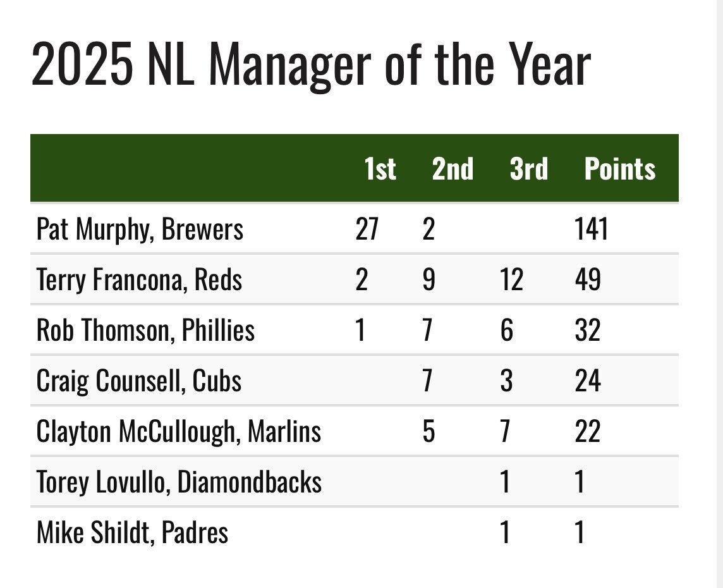Click Pat Murphy's 27 first-place votes
This screenshot has width=723, height=588.
(367, 229)
